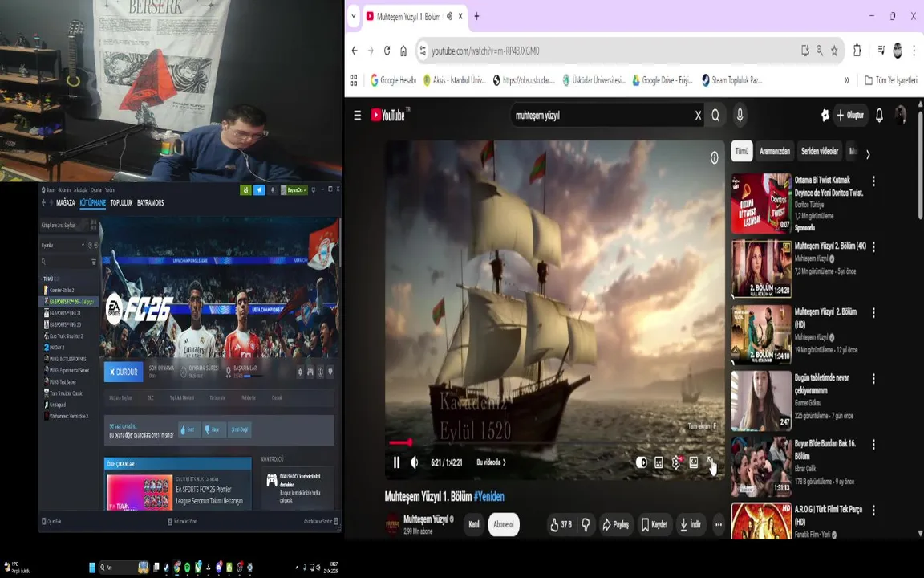Mute the Muhteşem Yüzyıl tab audio
924x578 pixels.
click(450, 17)
